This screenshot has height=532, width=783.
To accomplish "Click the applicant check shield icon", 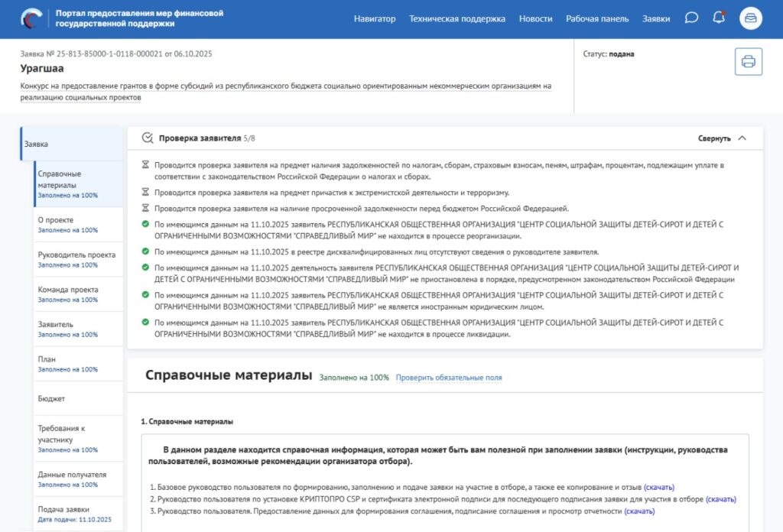I will pyautogui.click(x=147, y=138).
